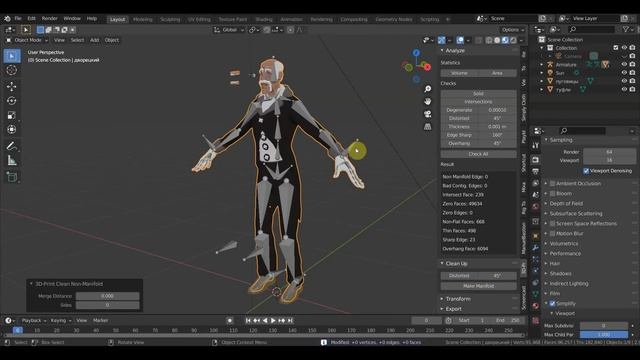The image size is (640, 360).
Task: Open the Tool properties wrench-screwdriver tab
Action: 536,145
